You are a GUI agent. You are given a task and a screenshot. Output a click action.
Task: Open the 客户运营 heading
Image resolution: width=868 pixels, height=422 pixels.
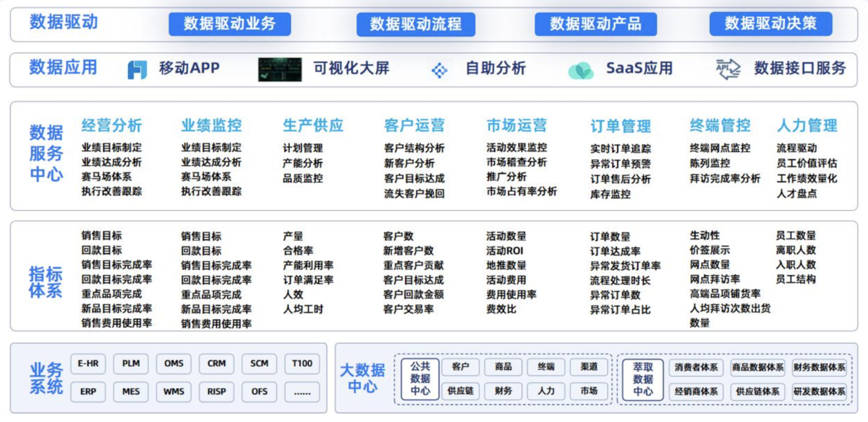[x=414, y=125]
